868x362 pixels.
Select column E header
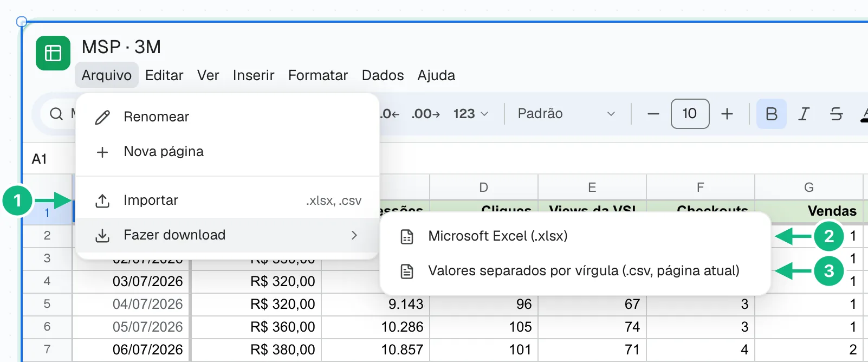coord(592,188)
